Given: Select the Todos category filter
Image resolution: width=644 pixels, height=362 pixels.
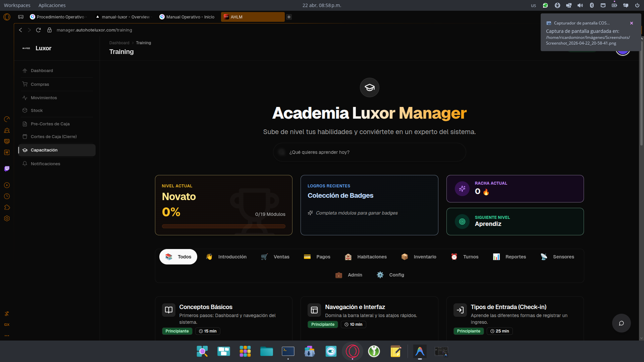Looking at the screenshot, I should click(178, 257).
